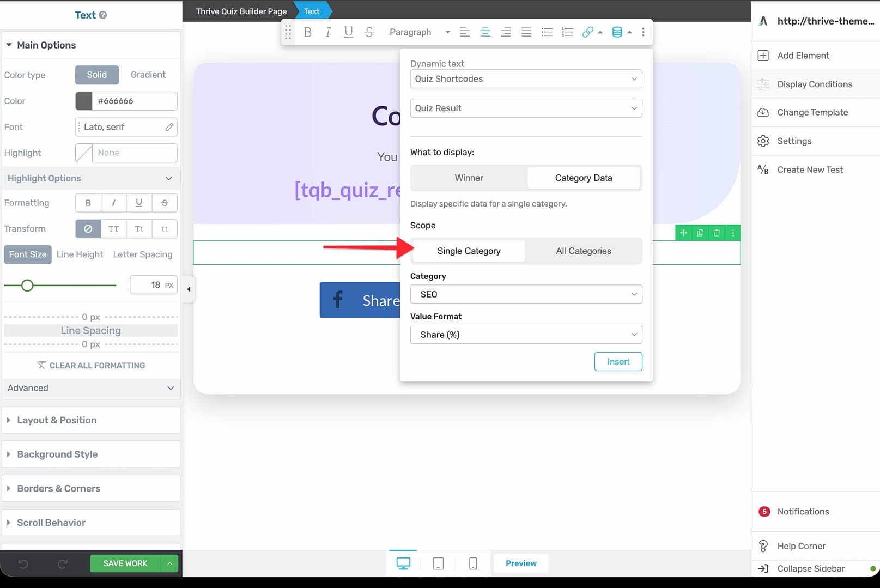Screen dimensions: 880x588
Task: Open Display Conditions in right sidebar
Action: pos(814,84)
